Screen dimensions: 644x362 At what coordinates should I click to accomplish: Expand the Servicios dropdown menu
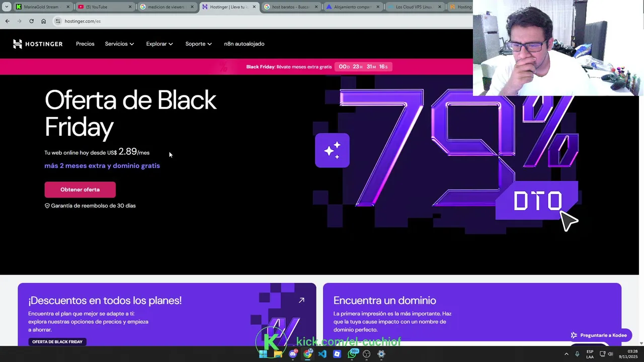point(119,44)
